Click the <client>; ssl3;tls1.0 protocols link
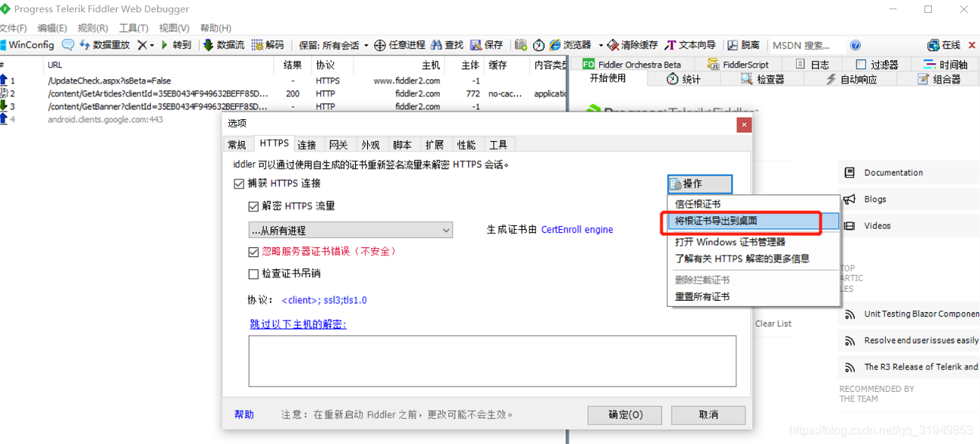The height and width of the screenshot is (444, 980). pos(324,300)
